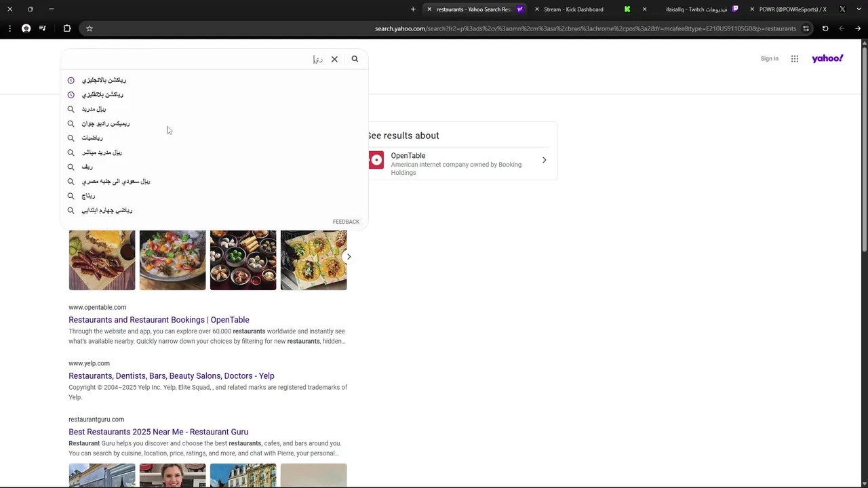Click the magnifier icon beside 'ريال مدريد'

[x=71, y=109]
